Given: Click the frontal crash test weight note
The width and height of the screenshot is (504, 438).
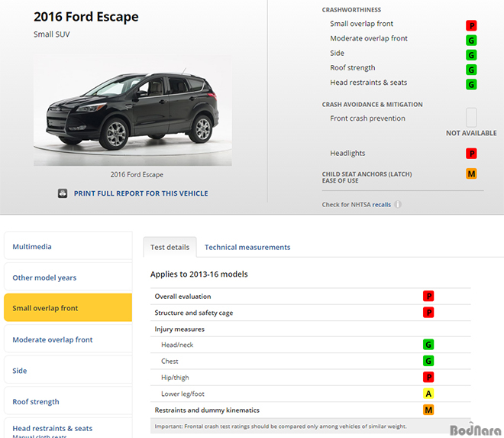Looking at the screenshot, I should [x=280, y=427].
